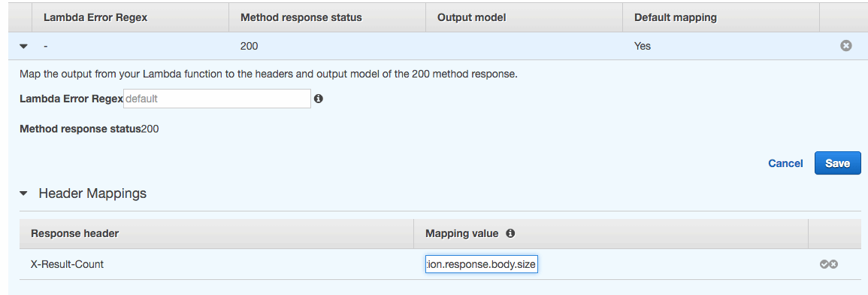This screenshot has width=868, height=295.
Task: Save the integration response
Action: pos(837,163)
